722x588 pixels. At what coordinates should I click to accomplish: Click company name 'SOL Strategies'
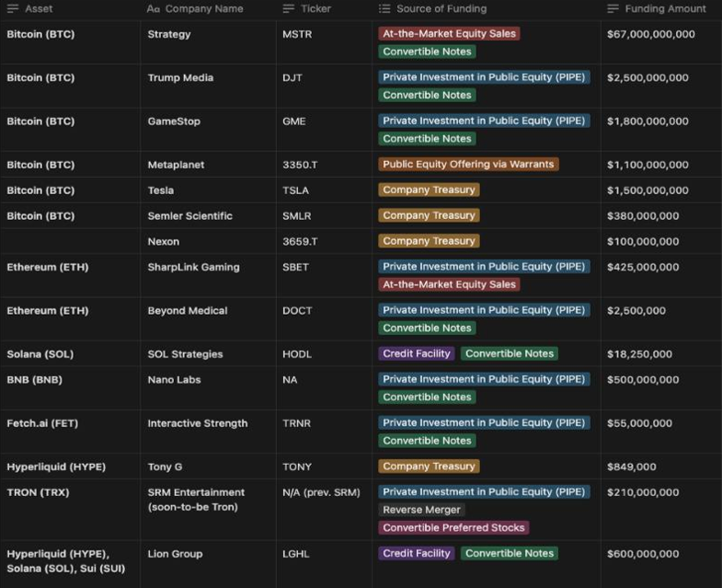[185, 354]
